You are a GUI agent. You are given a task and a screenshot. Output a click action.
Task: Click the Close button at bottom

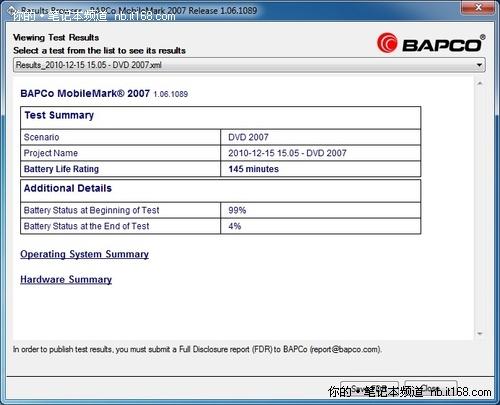point(430,388)
